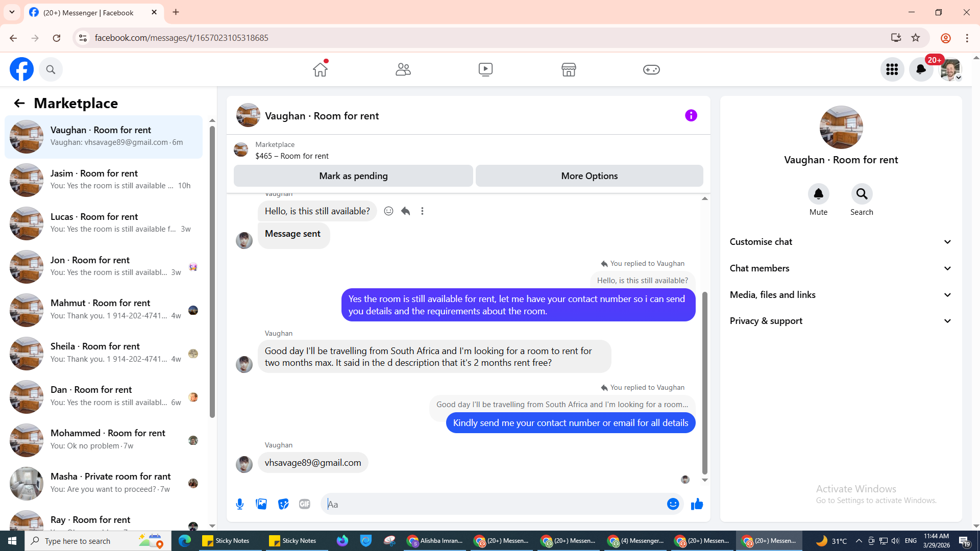980x551 pixels.
Task: Search in conversation using the magnifier icon
Action: pos(862,194)
